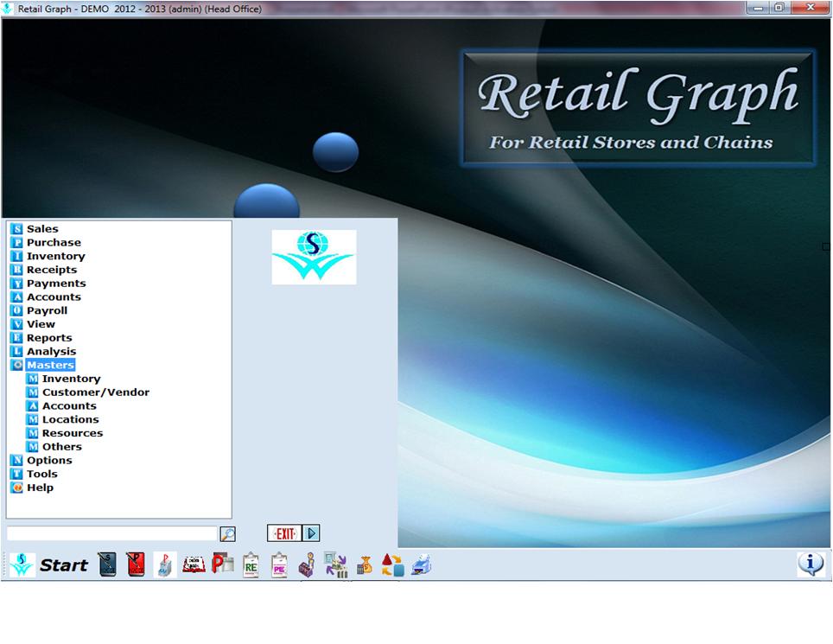Open the red P book toolbar icon

(136, 564)
